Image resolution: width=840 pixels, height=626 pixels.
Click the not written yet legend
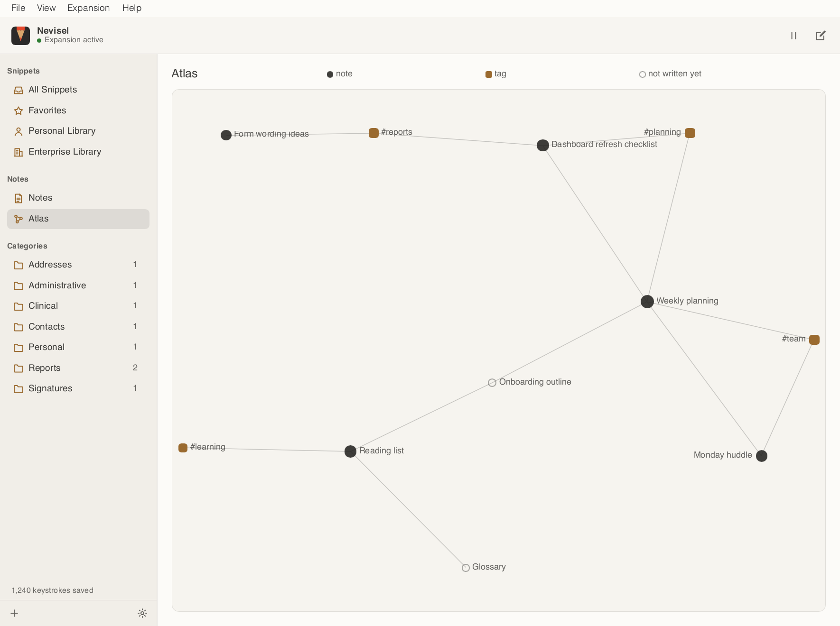(x=670, y=74)
